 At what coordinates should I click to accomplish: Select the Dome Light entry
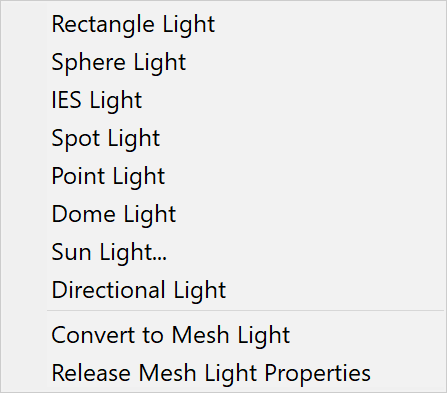pyautogui.click(x=223, y=214)
